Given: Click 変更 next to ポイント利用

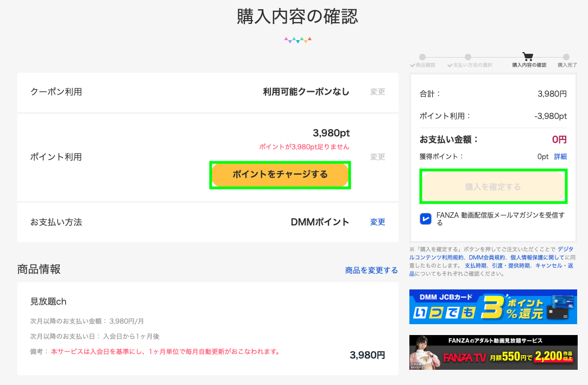Looking at the screenshot, I should click(x=377, y=157).
